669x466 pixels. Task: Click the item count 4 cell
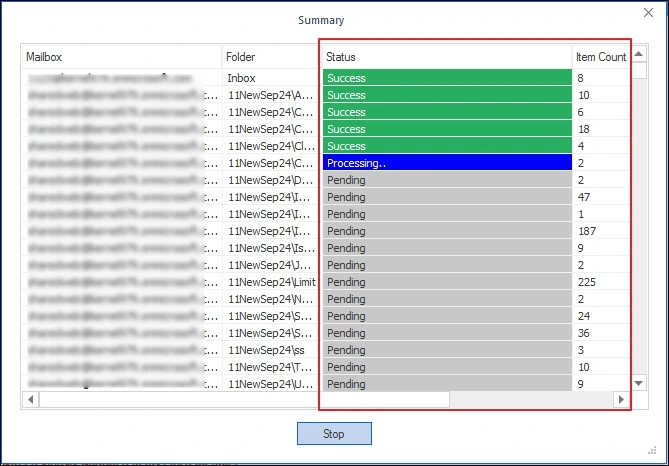601,146
